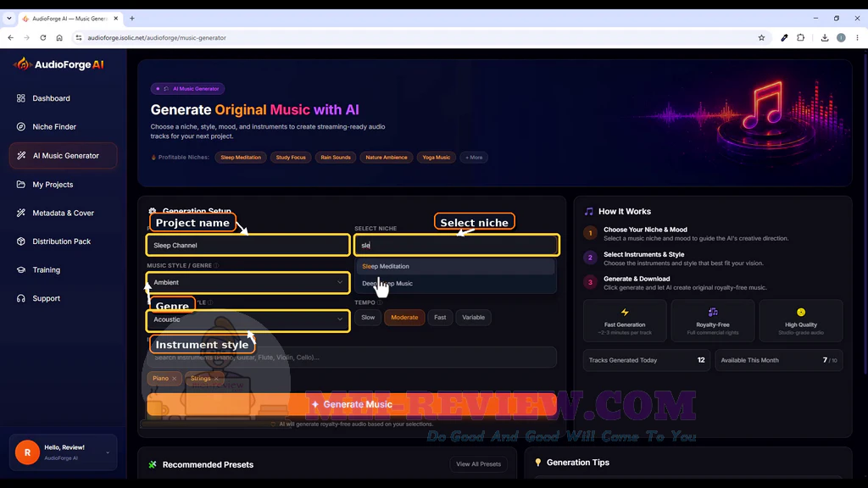Click the instrument search field
868x488 pixels.
tap(352, 358)
